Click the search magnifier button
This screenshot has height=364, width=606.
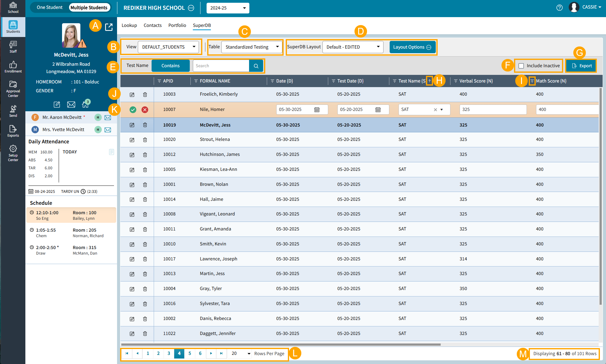click(x=256, y=66)
